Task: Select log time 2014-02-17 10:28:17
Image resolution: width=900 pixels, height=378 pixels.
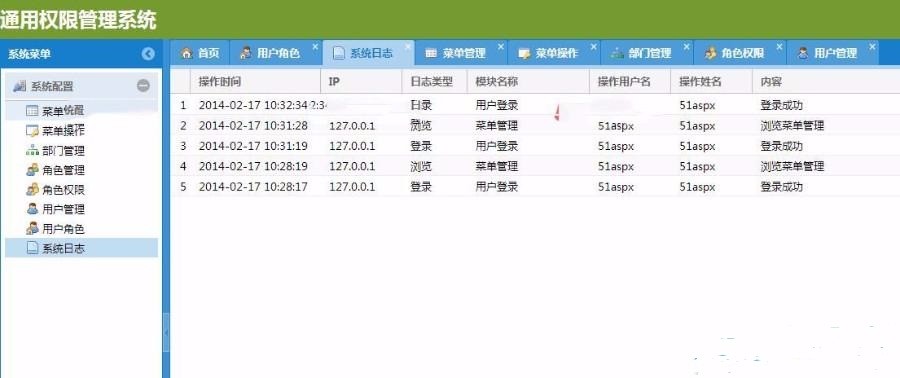Action: [x=253, y=187]
